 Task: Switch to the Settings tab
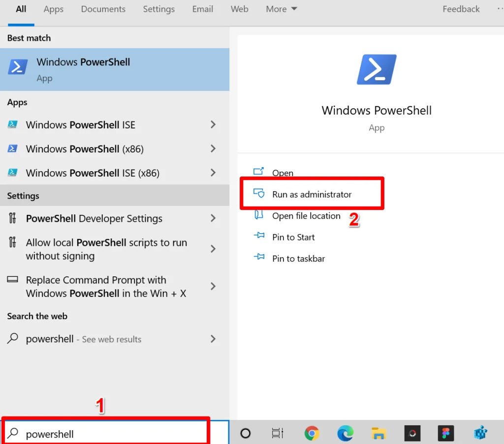[159, 9]
